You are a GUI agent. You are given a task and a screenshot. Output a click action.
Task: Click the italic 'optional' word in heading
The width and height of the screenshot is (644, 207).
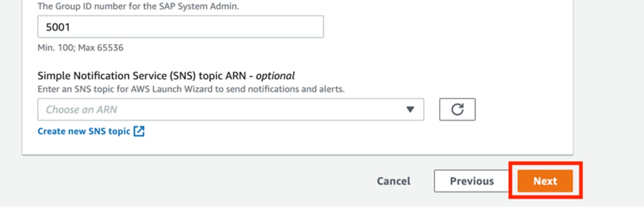tap(275, 76)
